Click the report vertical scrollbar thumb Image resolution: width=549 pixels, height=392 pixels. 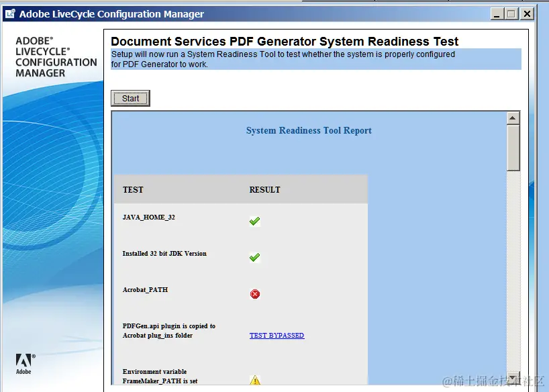pos(513,148)
